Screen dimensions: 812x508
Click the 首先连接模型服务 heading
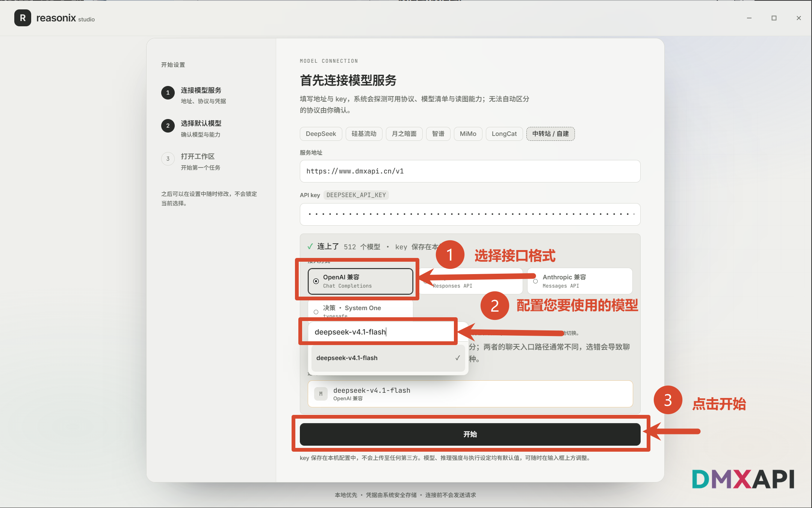(x=348, y=80)
